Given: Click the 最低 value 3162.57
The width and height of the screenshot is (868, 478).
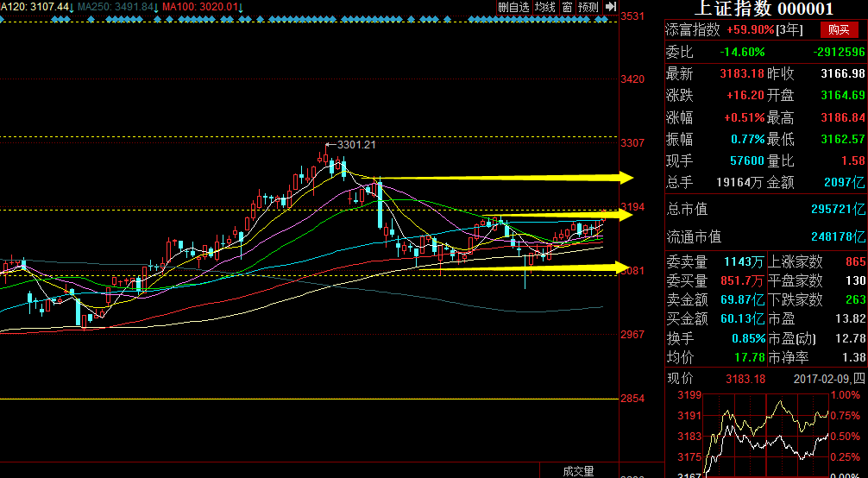Looking at the screenshot, I should coord(842,139).
